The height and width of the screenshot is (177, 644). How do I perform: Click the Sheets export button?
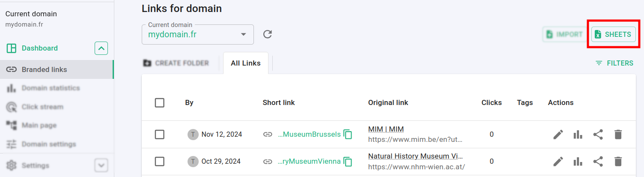pyautogui.click(x=613, y=34)
